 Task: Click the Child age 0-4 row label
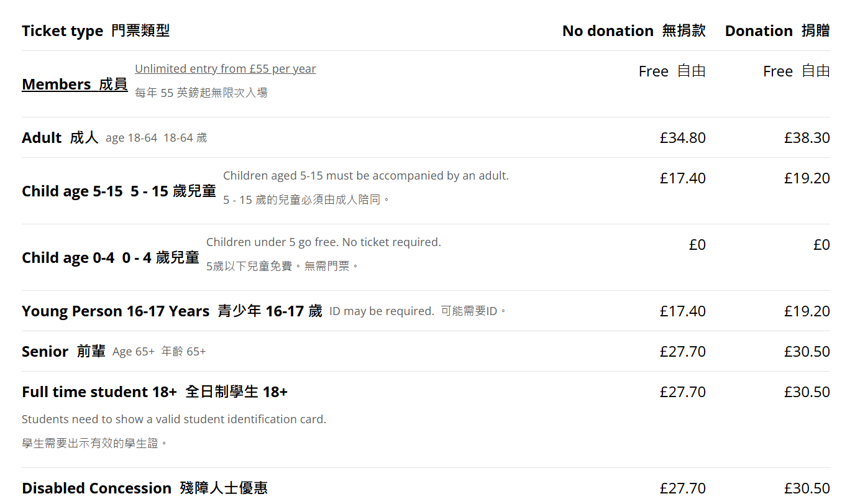(x=111, y=258)
